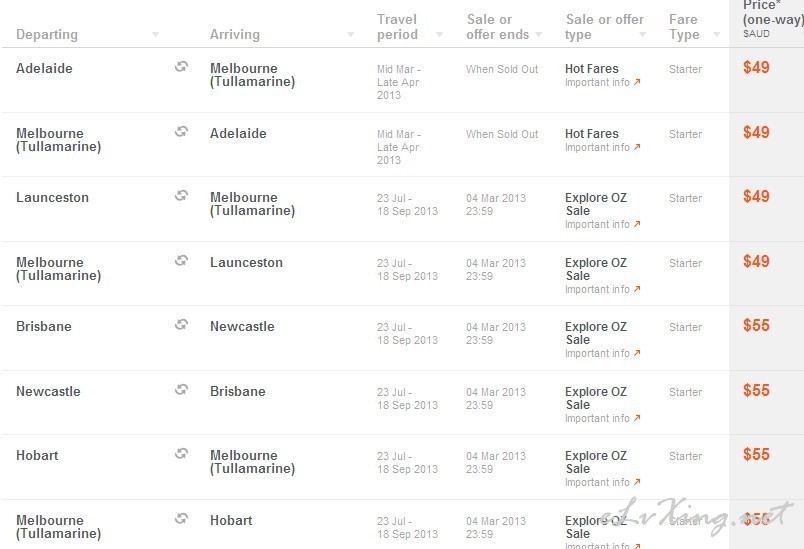Open the Departing column filter arrow
Screen dimensions: 804x549
(155, 34)
